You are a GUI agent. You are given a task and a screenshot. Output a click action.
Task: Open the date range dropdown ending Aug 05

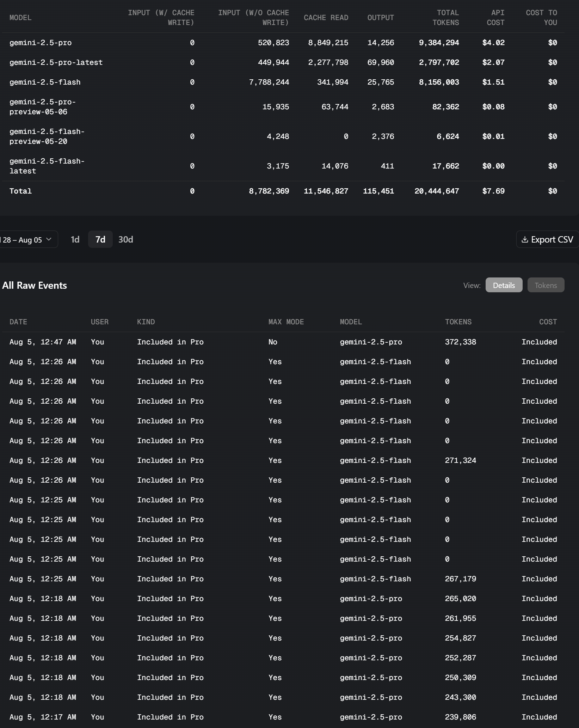click(28, 240)
